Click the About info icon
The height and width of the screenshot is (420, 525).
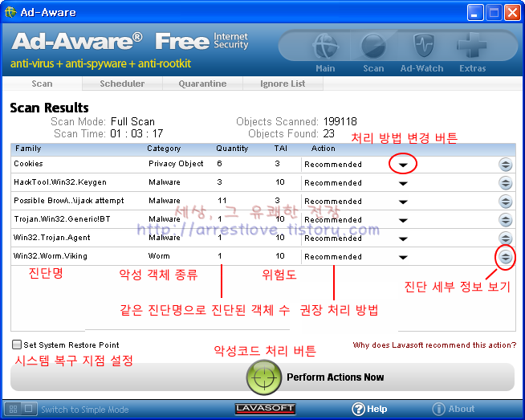pyautogui.click(x=438, y=409)
